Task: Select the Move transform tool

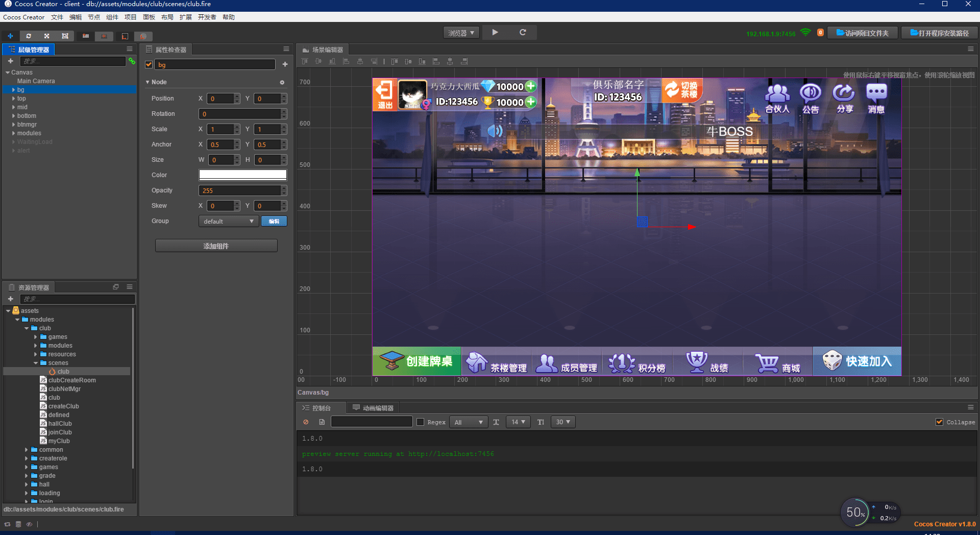Action: tap(10, 36)
